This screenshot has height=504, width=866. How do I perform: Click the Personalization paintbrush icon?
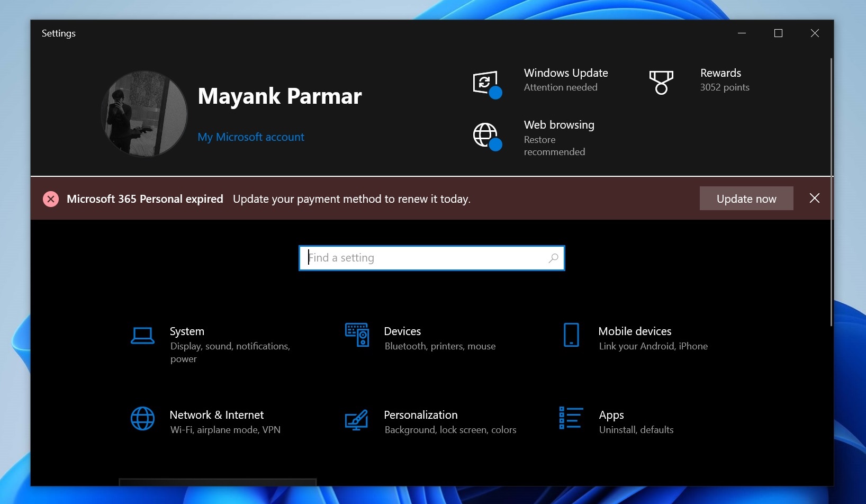click(357, 420)
